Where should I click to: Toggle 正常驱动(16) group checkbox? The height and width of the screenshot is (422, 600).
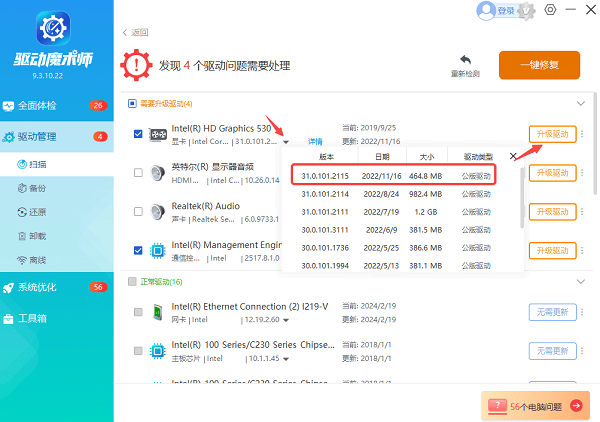(132, 282)
